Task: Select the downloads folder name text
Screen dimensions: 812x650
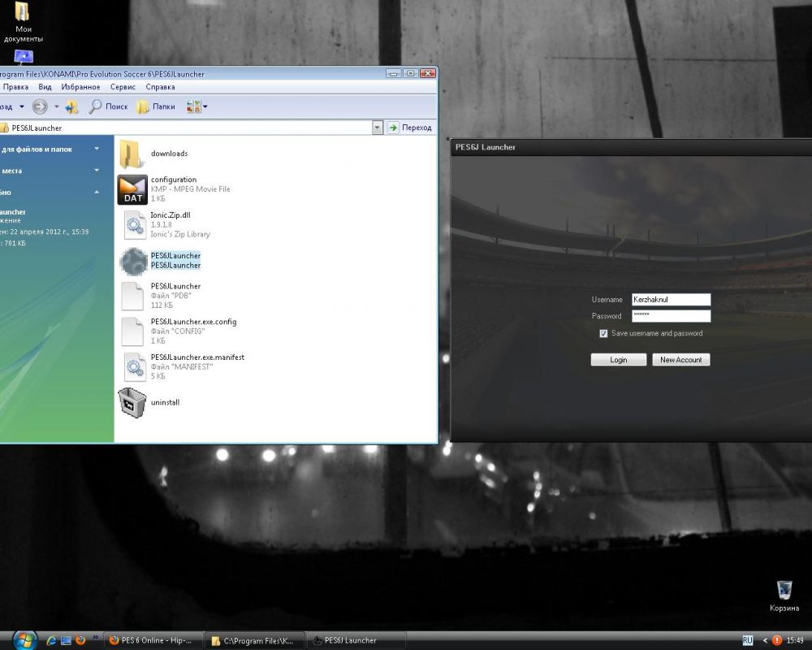Action: click(x=170, y=154)
